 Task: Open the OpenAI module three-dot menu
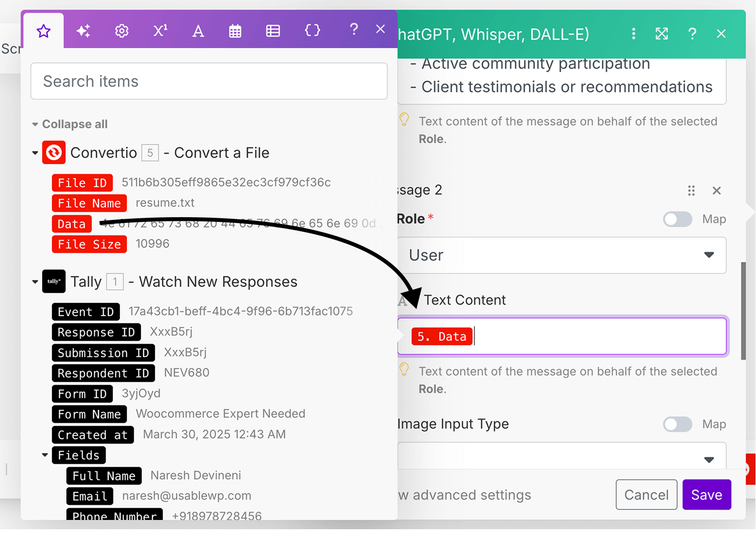634,34
